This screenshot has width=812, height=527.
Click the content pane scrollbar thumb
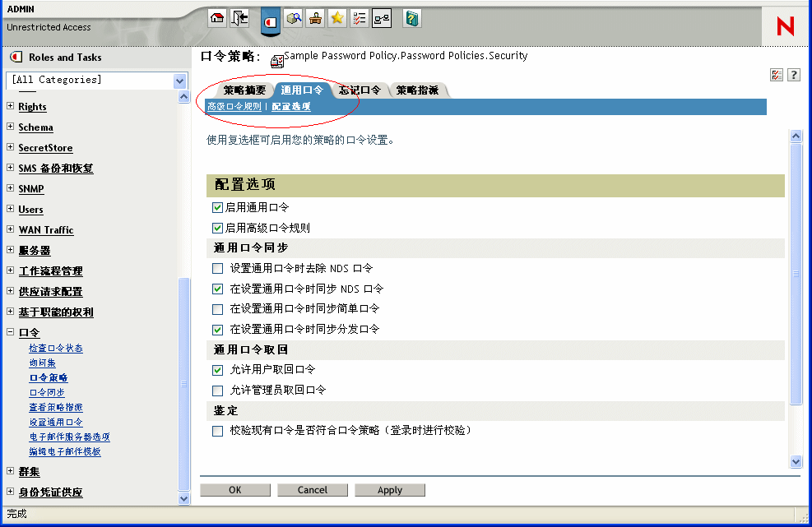tap(796, 274)
